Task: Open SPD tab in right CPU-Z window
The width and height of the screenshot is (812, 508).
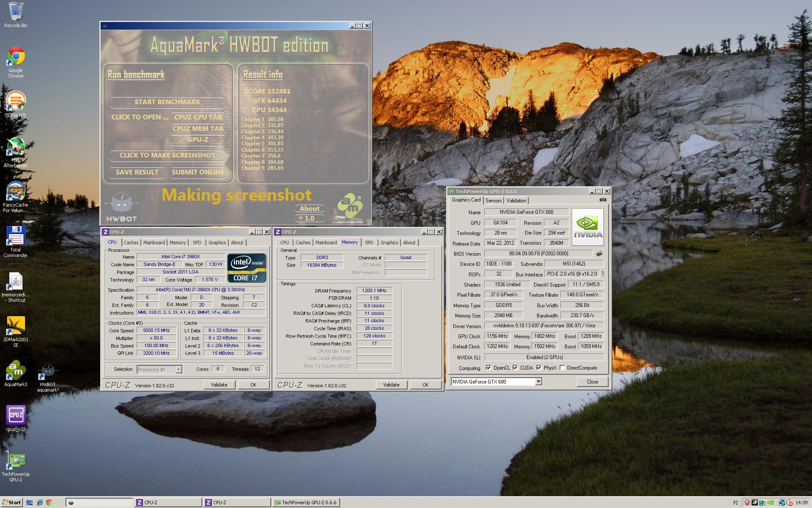Action: tap(369, 243)
